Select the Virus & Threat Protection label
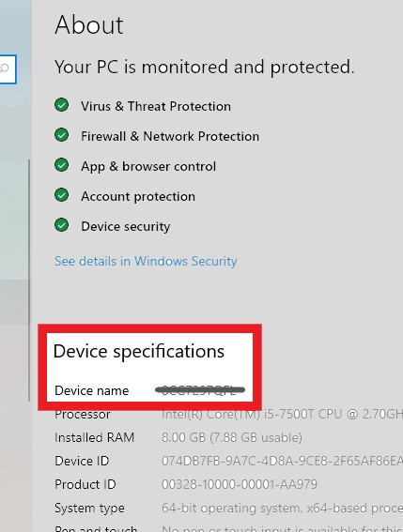403x532 pixels. [x=156, y=106]
